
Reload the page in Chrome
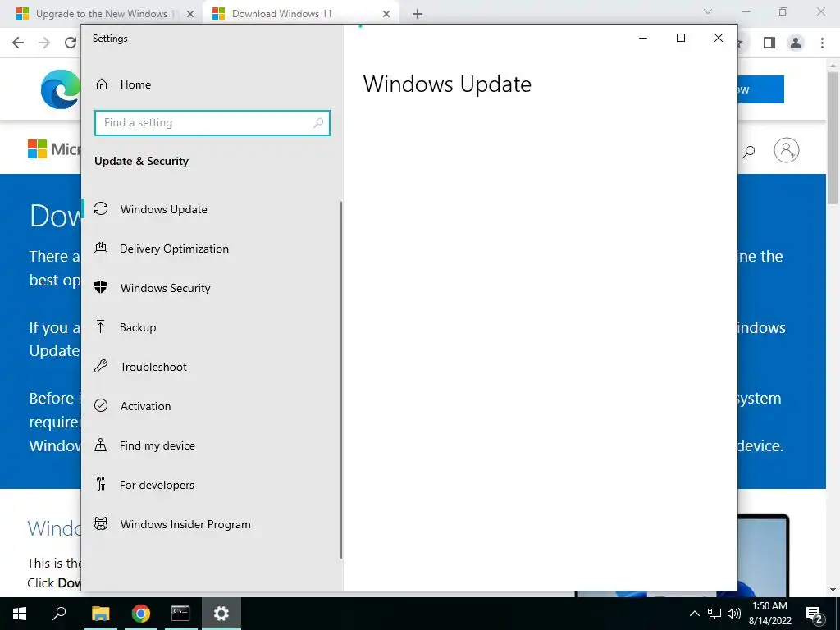tap(71, 43)
